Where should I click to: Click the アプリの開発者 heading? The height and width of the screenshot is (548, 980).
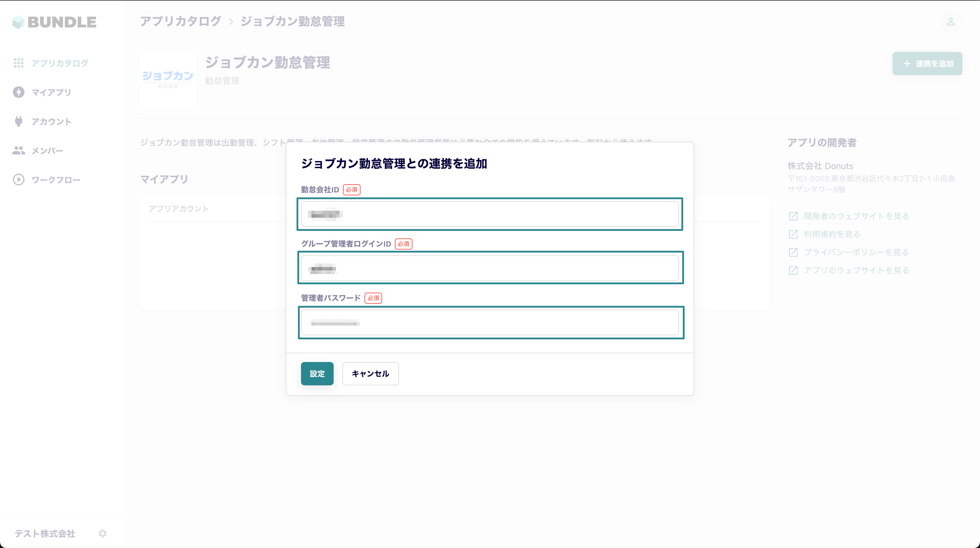pos(822,143)
